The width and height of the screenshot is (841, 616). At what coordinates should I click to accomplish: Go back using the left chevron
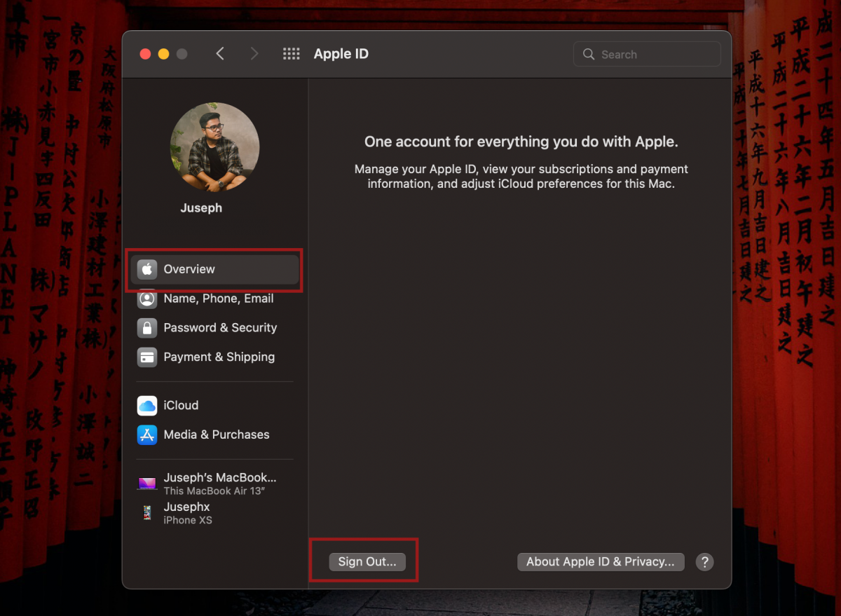coord(220,54)
